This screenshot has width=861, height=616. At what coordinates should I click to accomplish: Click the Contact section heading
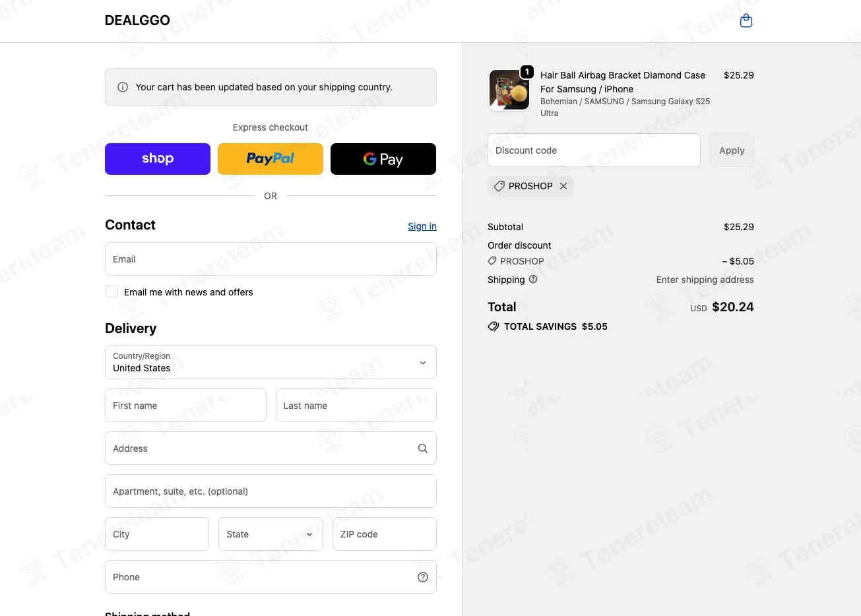(x=130, y=225)
